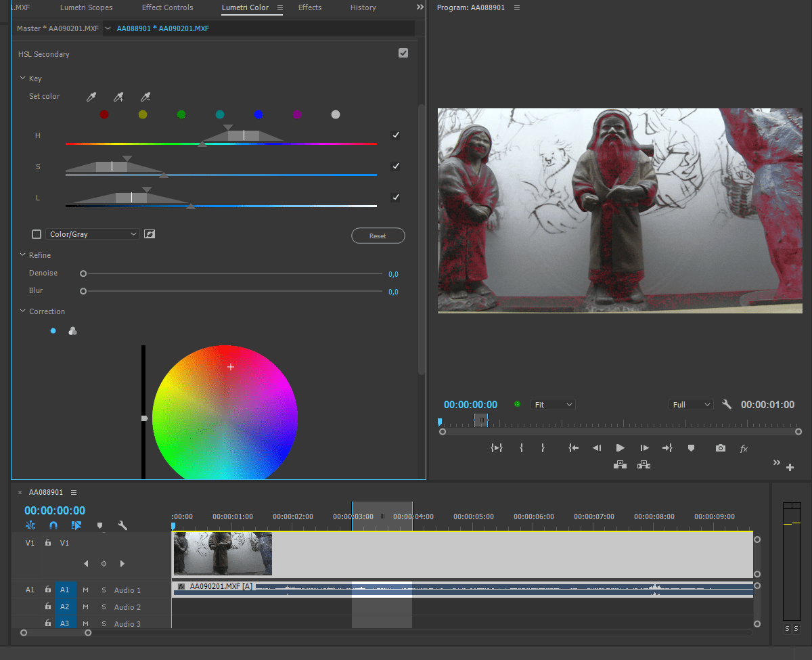
Task: Uncheck the H hue range checkbox
Action: (395, 135)
